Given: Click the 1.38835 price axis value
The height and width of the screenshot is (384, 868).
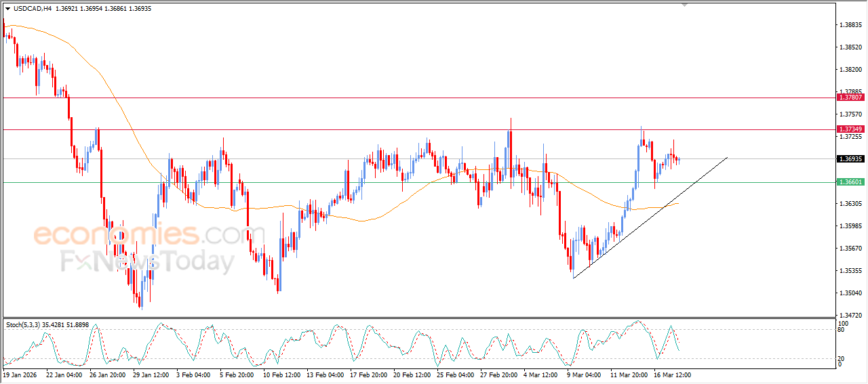Looking at the screenshot, I should (850, 25).
